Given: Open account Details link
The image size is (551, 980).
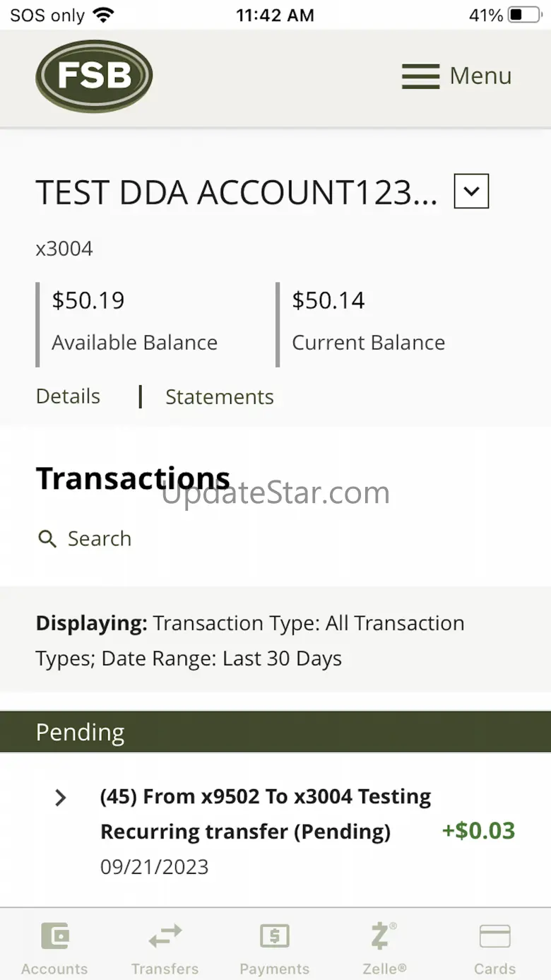Looking at the screenshot, I should point(68,396).
